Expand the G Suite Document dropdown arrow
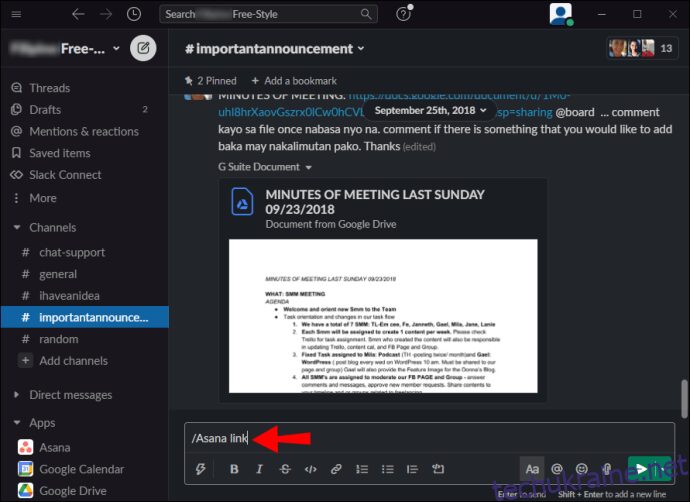The width and height of the screenshot is (690, 502). point(308,167)
